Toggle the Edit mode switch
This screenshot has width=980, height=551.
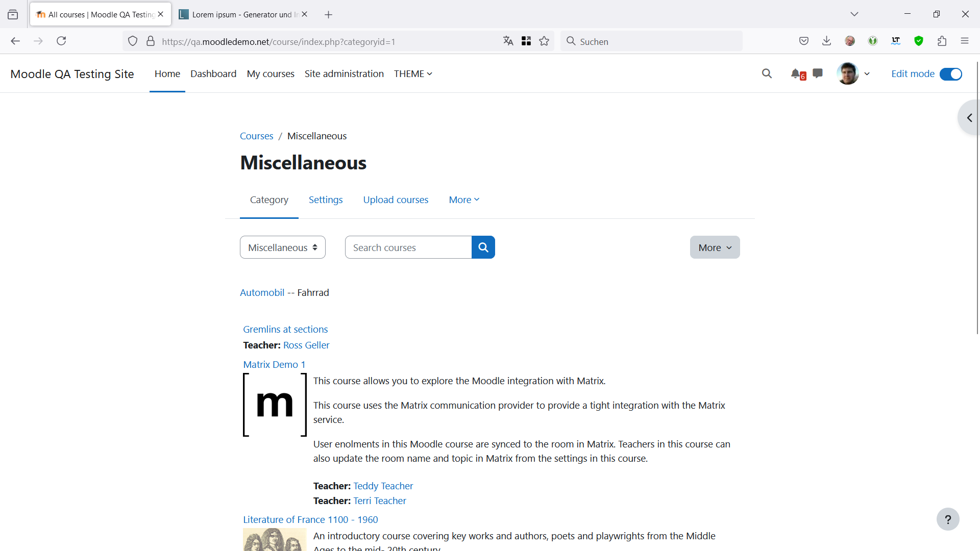pos(951,74)
